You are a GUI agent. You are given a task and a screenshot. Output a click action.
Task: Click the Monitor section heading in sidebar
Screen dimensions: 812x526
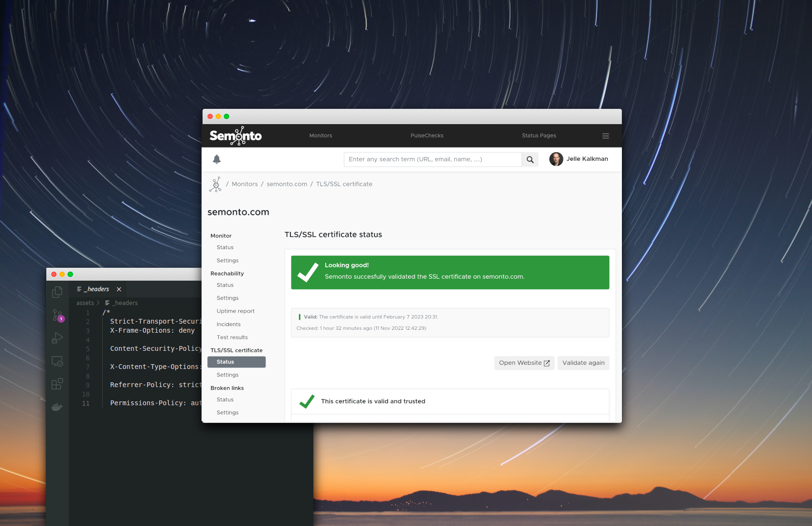tap(221, 236)
